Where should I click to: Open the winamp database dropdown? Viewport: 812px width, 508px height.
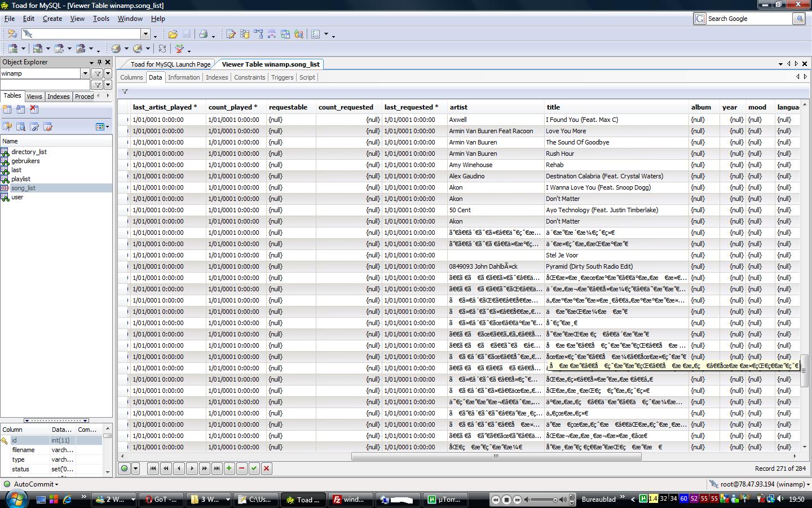coord(85,73)
